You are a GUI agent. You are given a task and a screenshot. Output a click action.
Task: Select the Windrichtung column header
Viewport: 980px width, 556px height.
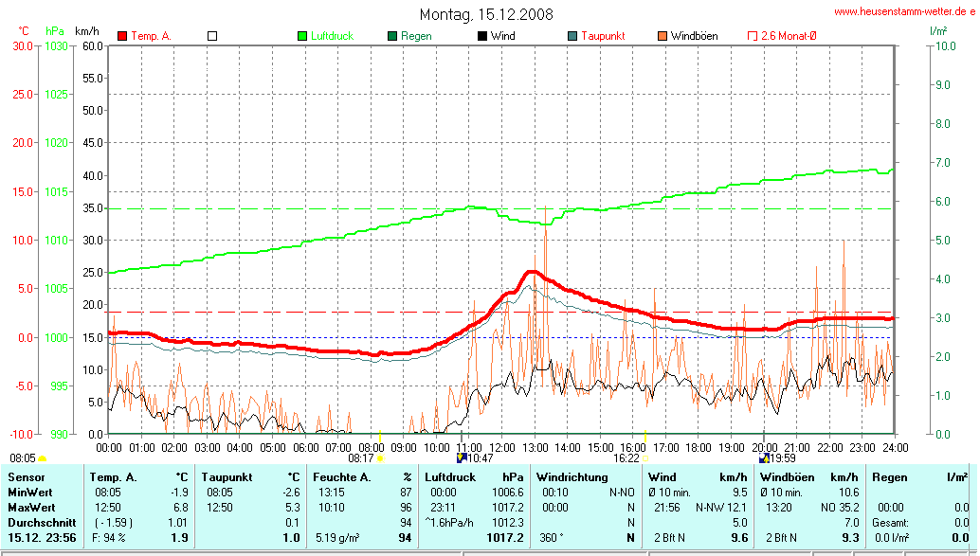(x=572, y=477)
